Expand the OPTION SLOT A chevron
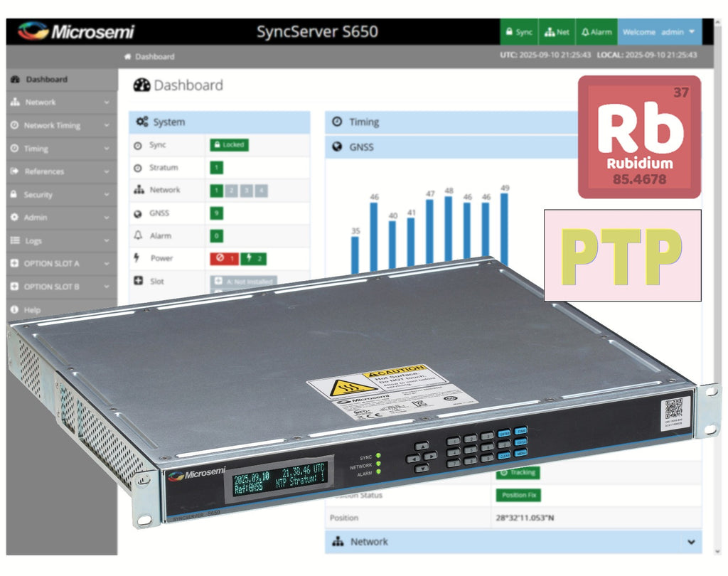Screen dimensions: 728x576 click(x=107, y=263)
